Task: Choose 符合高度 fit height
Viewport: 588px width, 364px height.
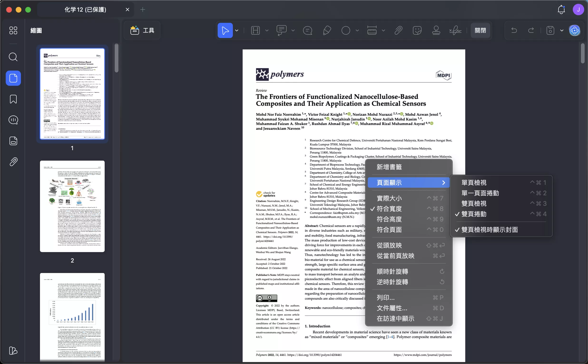Action: [409, 219]
